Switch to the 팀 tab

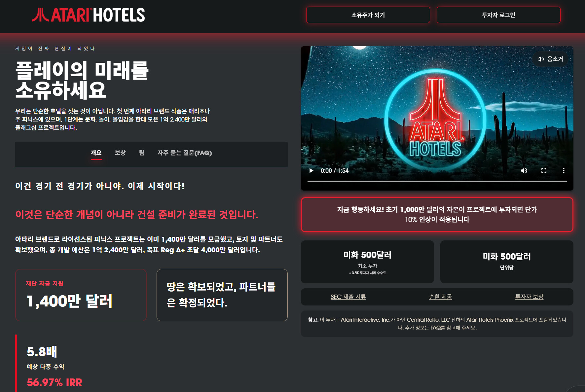(142, 153)
